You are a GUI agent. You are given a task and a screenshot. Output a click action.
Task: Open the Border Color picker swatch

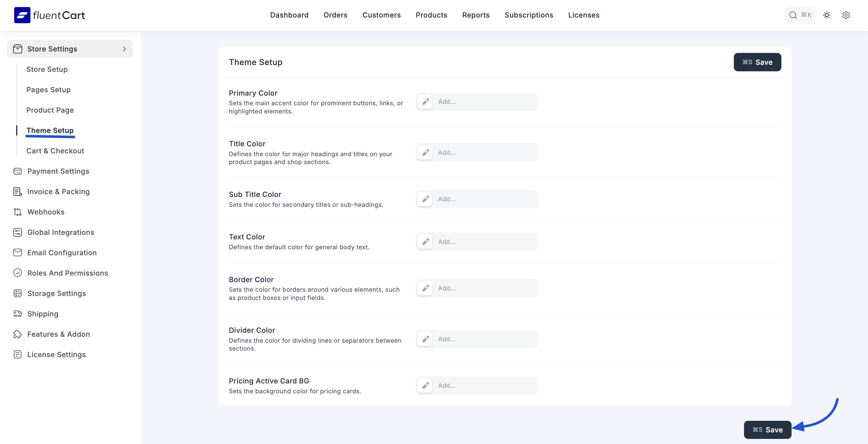click(425, 288)
